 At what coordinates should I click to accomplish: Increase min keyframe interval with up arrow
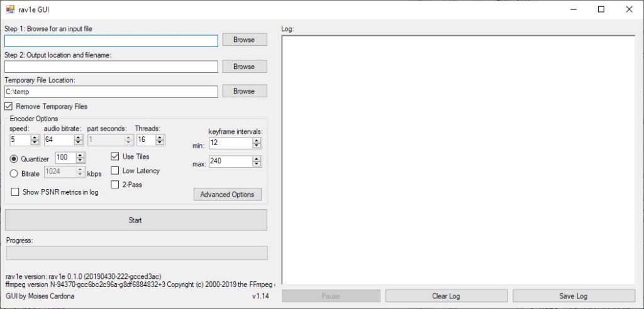[257, 140]
